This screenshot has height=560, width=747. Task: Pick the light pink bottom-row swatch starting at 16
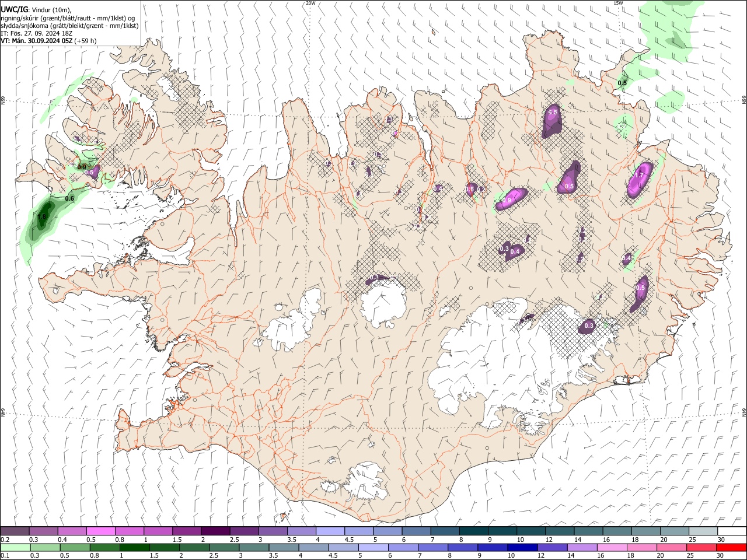[x=612, y=547]
